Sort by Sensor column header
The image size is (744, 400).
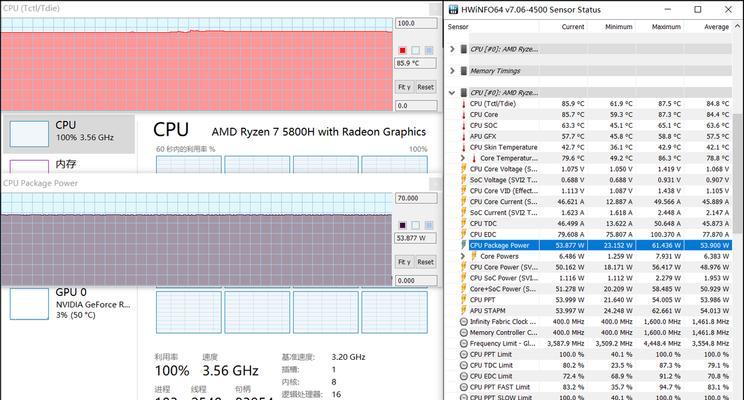point(458,27)
